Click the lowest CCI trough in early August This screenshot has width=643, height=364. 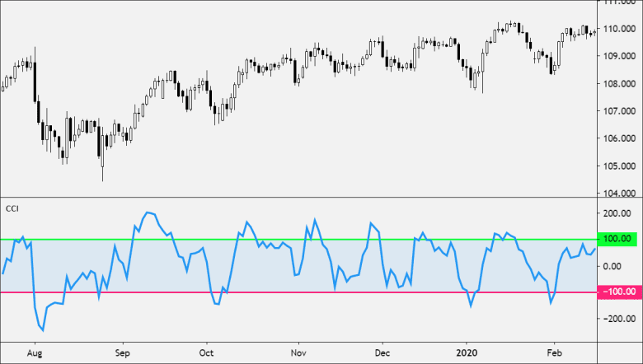tap(43, 330)
